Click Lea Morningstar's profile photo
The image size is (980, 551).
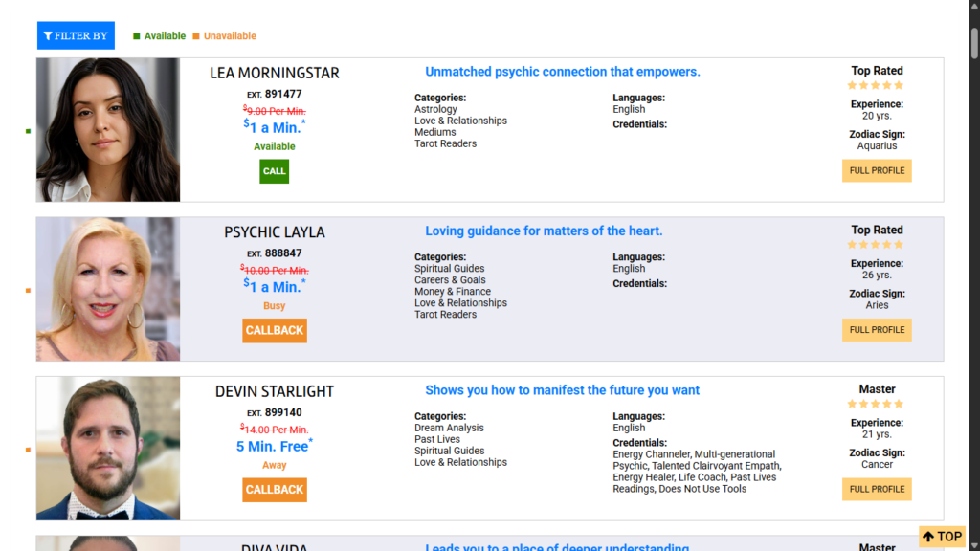(108, 130)
